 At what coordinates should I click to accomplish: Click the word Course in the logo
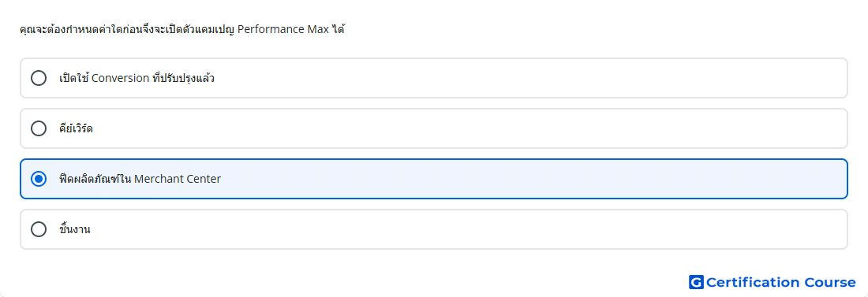pyautogui.click(x=830, y=283)
